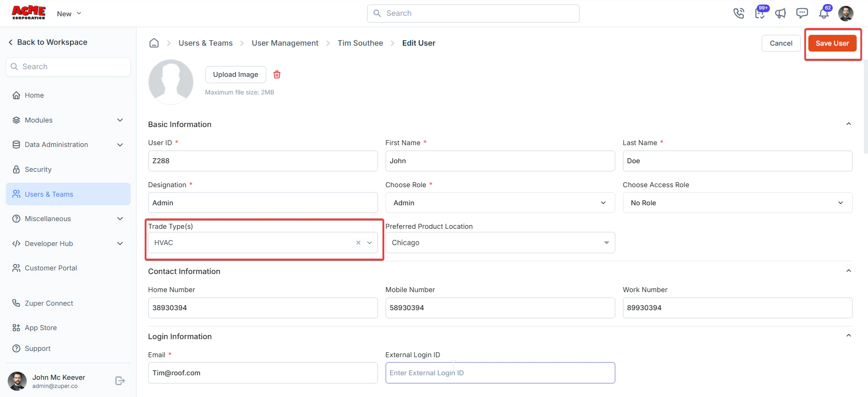The width and height of the screenshot is (868, 397).
Task: Open the chat messages icon
Action: click(x=802, y=14)
